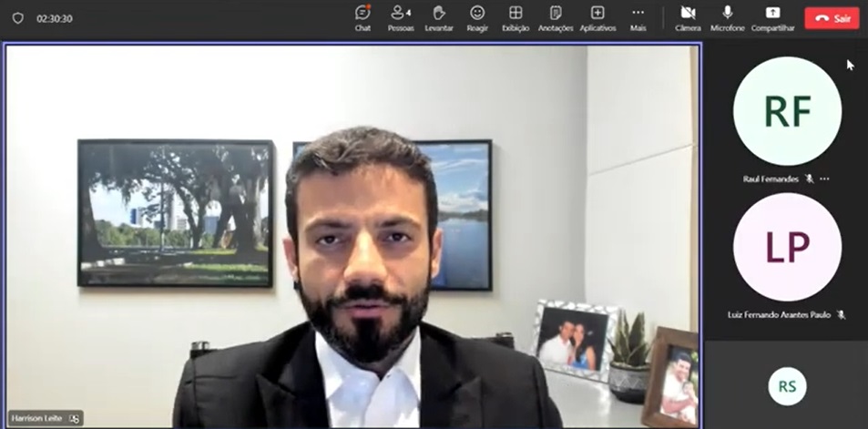Open the Reagir reactions menu

[x=477, y=17]
